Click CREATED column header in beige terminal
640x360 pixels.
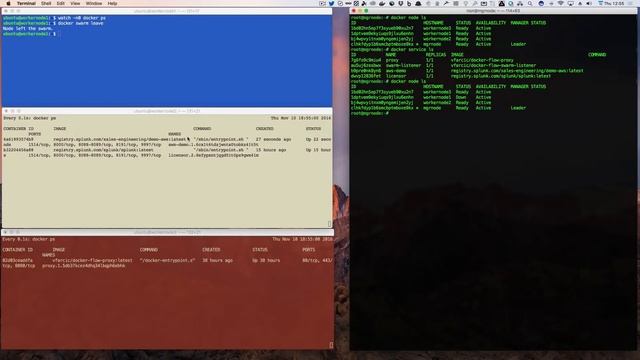coord(264,129)
